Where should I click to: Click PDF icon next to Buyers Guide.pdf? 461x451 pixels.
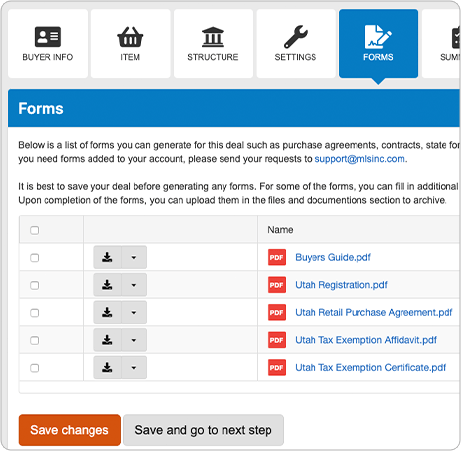point(277,257)
